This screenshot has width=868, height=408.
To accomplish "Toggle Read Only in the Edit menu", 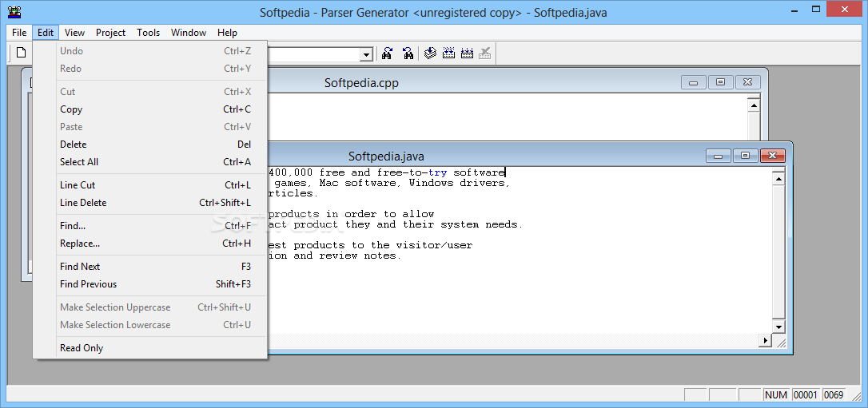I will [150, 348].
